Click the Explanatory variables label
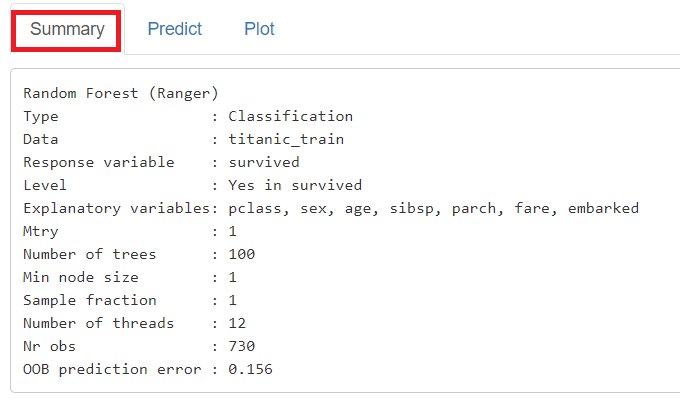The height and width of the screenshot is (408, 680). click(x=115, y=208)
